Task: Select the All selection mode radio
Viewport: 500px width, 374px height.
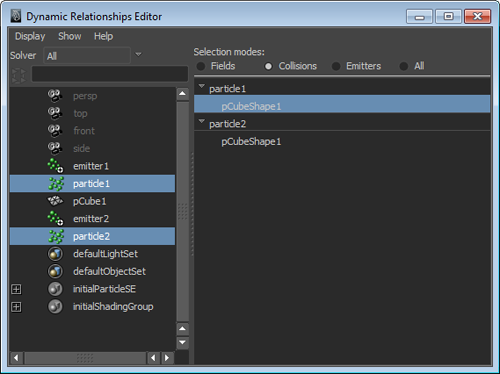Action: click(404, 66)
